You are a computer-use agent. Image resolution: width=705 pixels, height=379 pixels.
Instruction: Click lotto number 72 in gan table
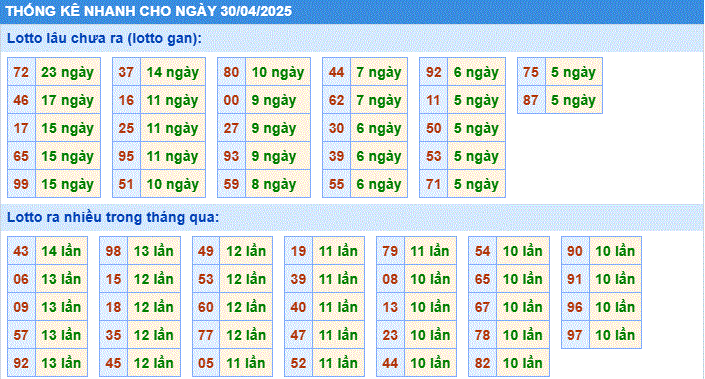[21, 72]
